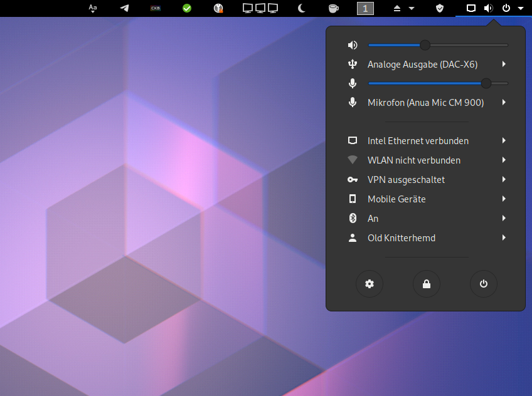Open the Telegram tray icon
The height and width of the screenshot is (396, 532).
tap(124, 8)
